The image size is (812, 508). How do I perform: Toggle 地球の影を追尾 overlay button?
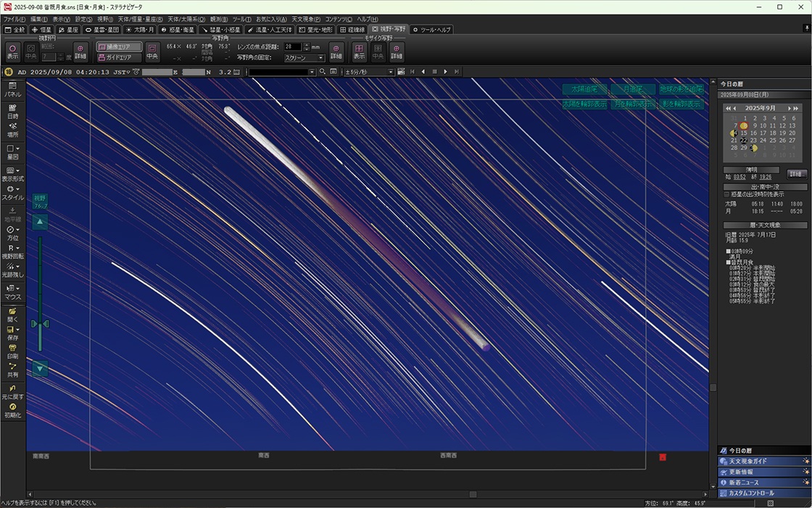[x=681, y=89]
